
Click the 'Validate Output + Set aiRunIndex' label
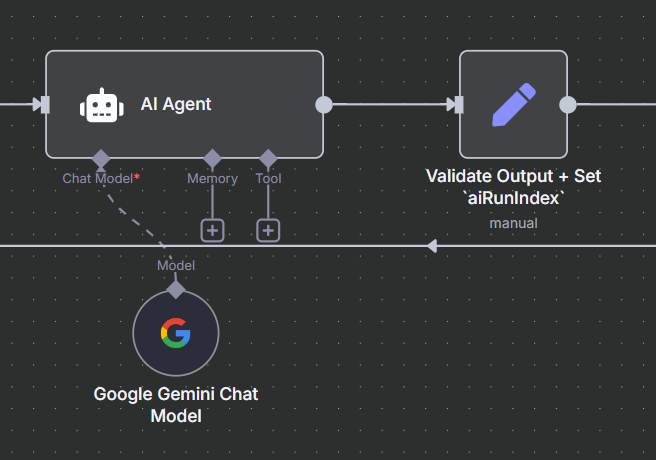pos(513,187)
